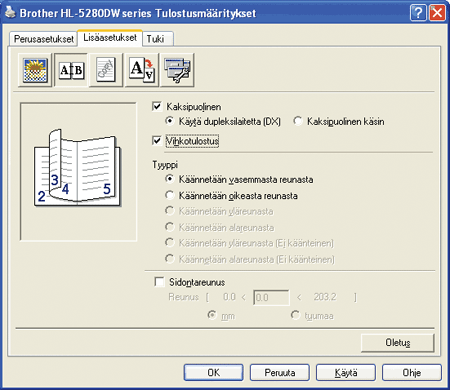Open the Device Options icon
Viewport: 450px width, 390px height.
(x=177, y=70)
